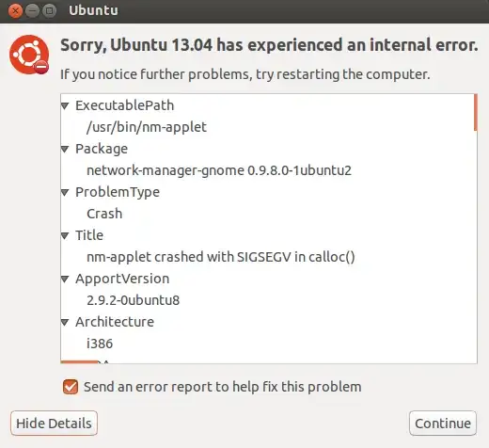This screenshot has width=489, height=448.
Task: Select the /usr/bin/nm-applet value
Action: (147, 127)
